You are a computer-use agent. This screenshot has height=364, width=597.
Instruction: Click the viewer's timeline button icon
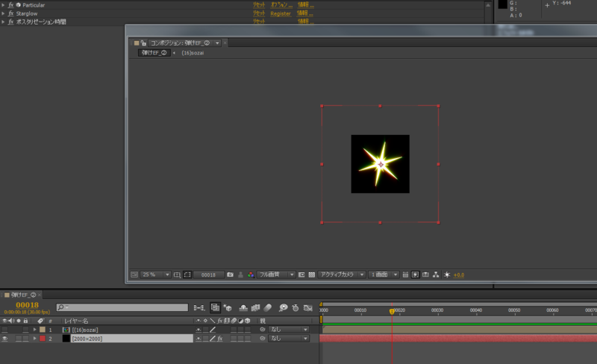click(x=425, y=274)
